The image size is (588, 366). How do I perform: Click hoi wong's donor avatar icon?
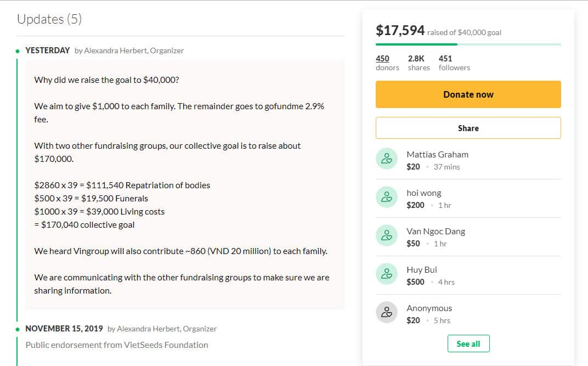click(386, 197)
